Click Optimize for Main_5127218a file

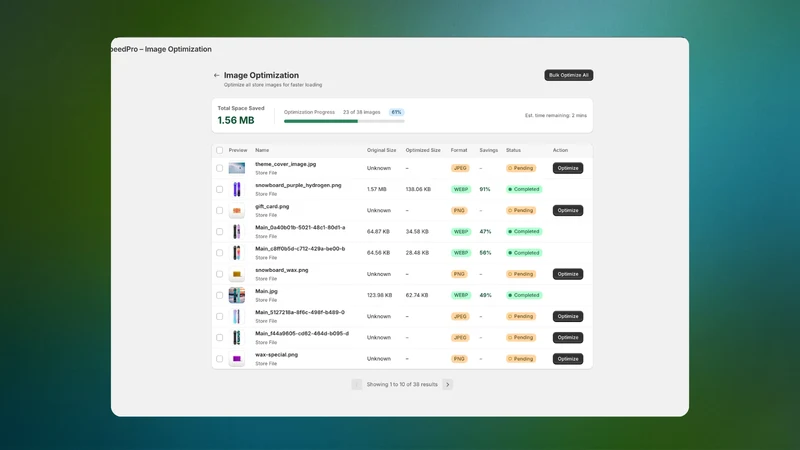568,316
